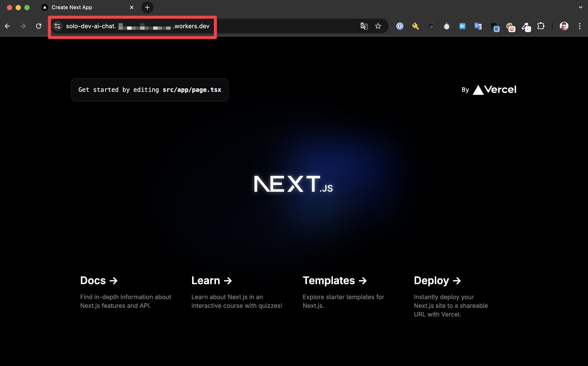Close the Create Next App tab
Viewport: 588px width, 366px height.
[x=131, y=8]
